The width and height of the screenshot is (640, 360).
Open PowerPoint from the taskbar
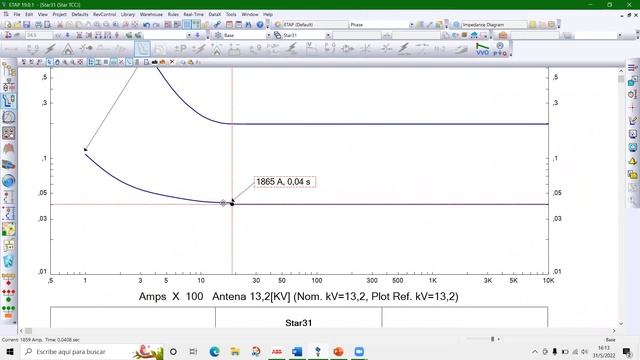338,351
